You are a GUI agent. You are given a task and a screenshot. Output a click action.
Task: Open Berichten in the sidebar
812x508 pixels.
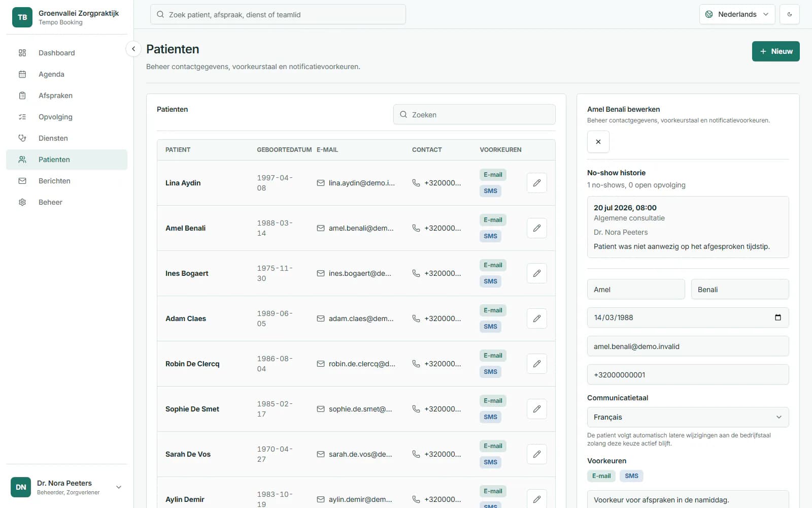[x=66, y=181]
